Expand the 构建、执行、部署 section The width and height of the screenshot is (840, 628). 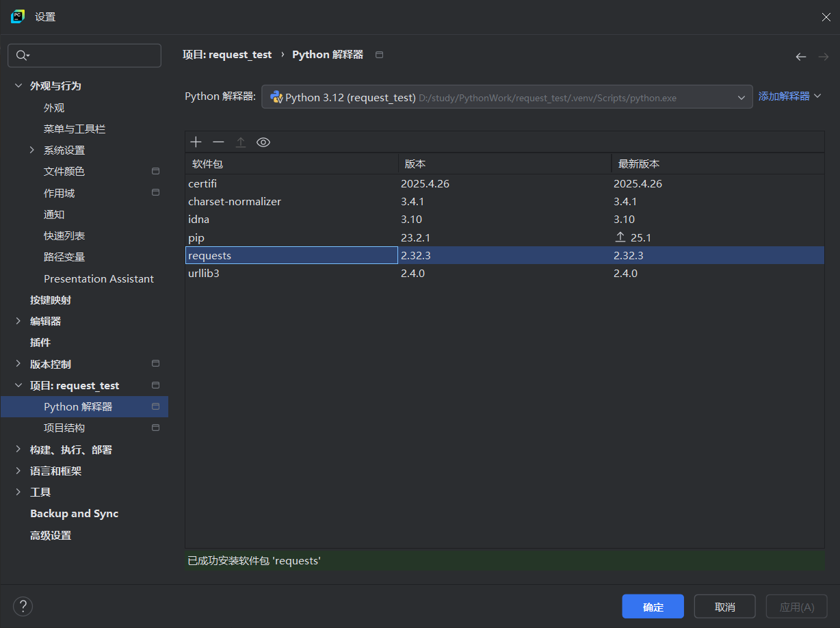coord(18,449)
